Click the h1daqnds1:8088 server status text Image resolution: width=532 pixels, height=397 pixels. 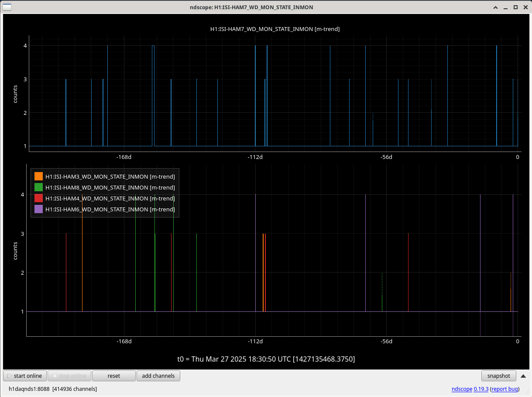(x=53, y=389)
